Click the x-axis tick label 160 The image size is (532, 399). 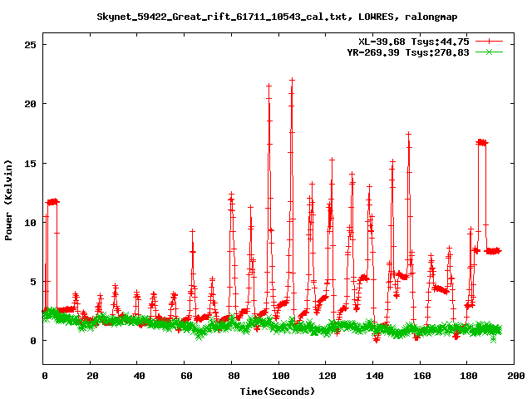421,376
